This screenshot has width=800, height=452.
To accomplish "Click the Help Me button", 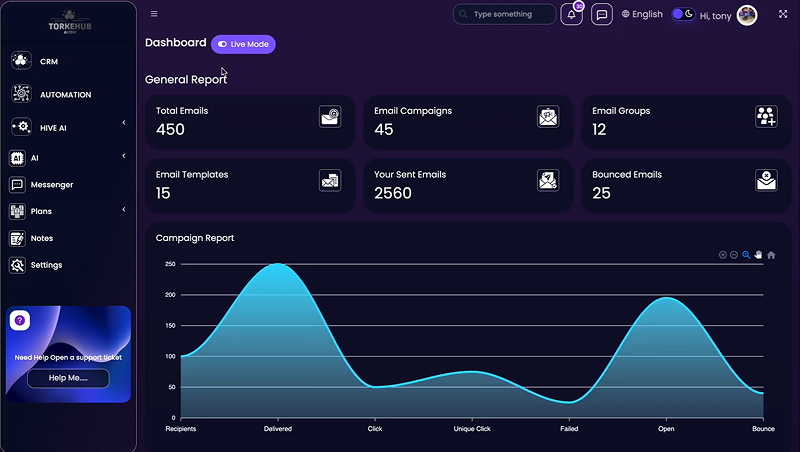I will pos(68,378).
